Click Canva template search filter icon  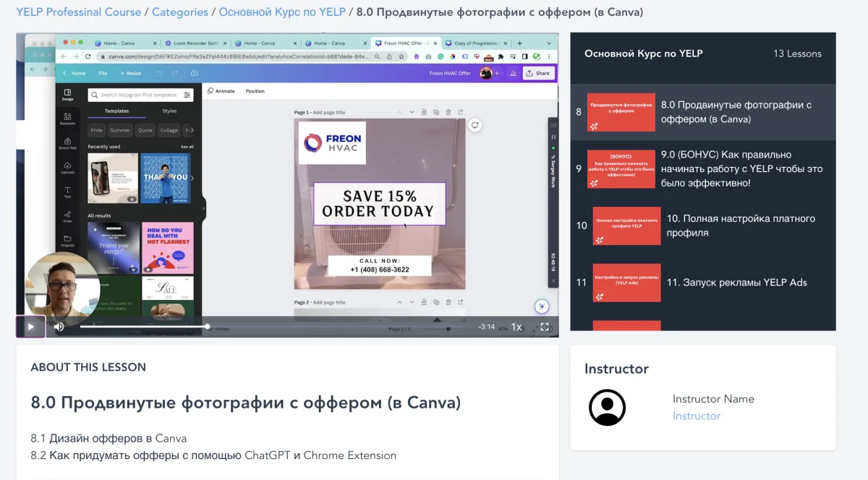[187, 95]
